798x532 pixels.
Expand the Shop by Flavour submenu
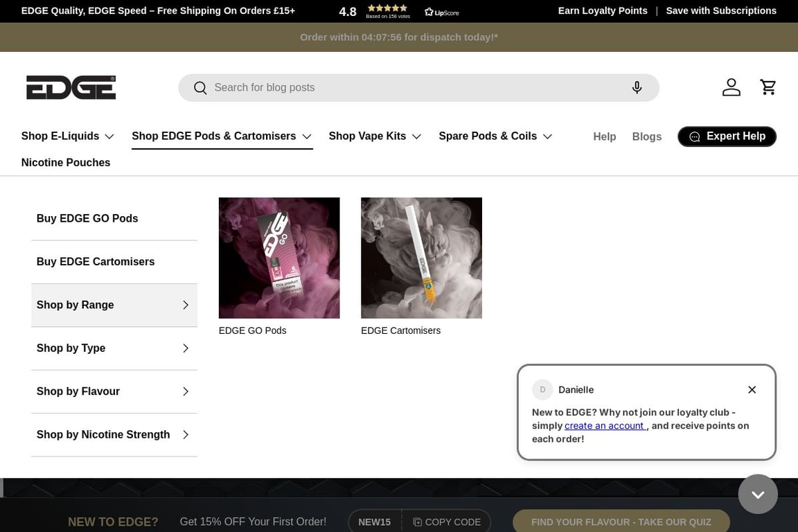pyautogui.click(x=114, y=391)
